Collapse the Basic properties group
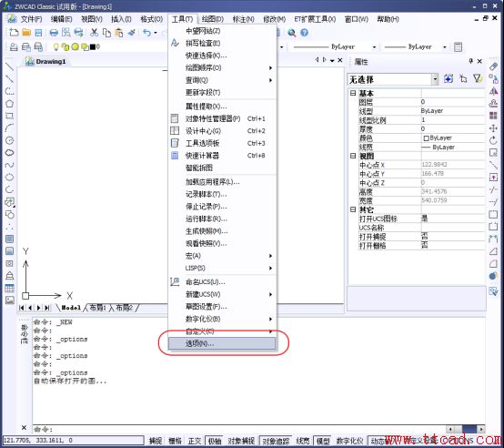Screen dimensions: 504x448 (x=353, y=93)
